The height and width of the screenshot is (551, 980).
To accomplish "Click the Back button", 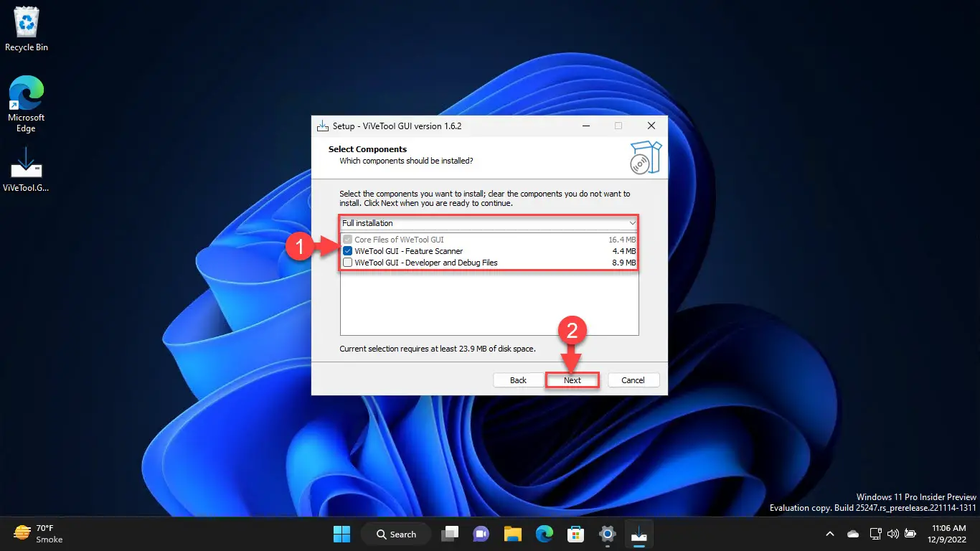I will tap(518, 380).
